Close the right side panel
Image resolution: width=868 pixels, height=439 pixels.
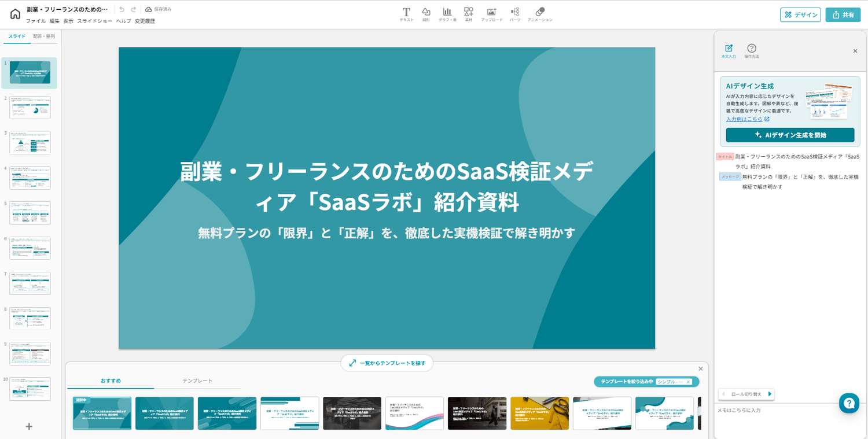point(855,51)
